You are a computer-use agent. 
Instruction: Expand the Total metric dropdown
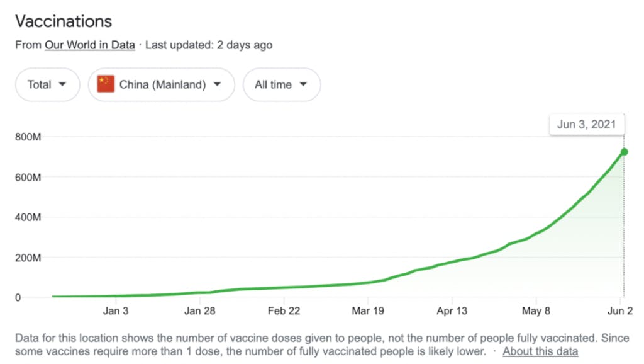pos(47,84)
